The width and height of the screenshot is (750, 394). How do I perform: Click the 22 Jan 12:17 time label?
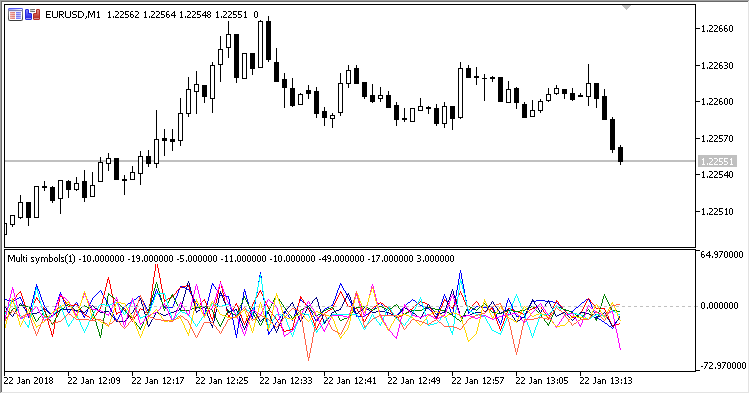(x=158, y=381)
